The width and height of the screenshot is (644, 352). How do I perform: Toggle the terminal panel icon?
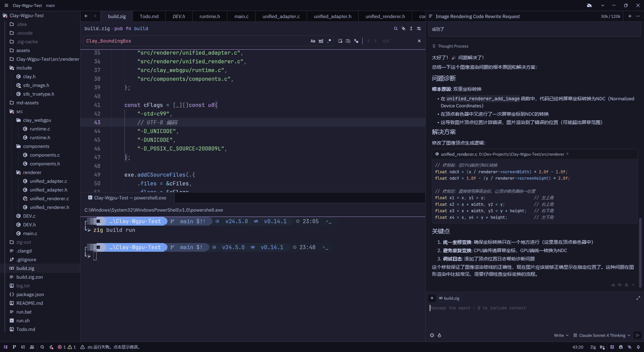[x=612, y=347]
